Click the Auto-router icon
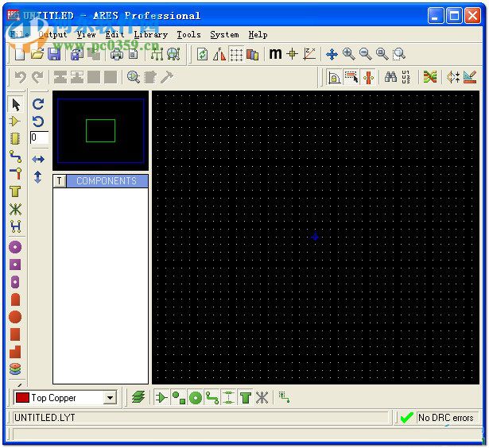 coord(430,77)
